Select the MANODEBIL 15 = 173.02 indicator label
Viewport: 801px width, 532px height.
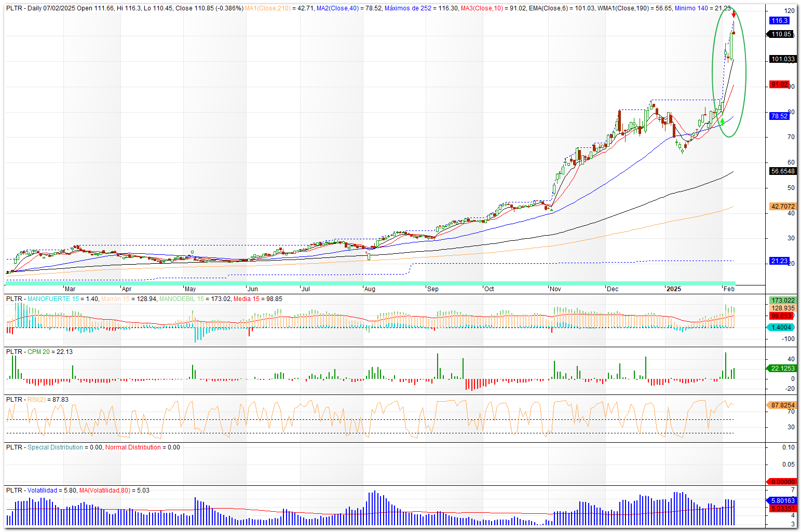[x=195, y=299]
